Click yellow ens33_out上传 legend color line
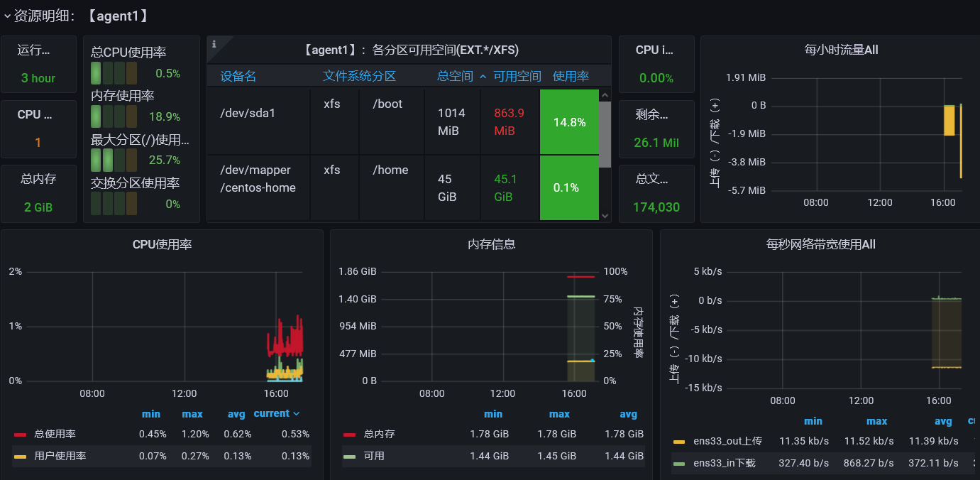The height and width of the screenshot is (480, 980). pos(679,442)
